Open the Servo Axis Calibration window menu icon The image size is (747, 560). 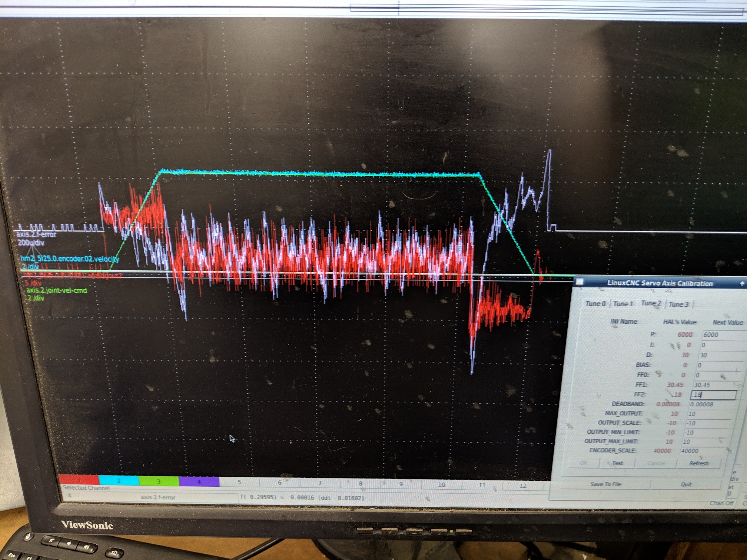click(x=580, y=282)
